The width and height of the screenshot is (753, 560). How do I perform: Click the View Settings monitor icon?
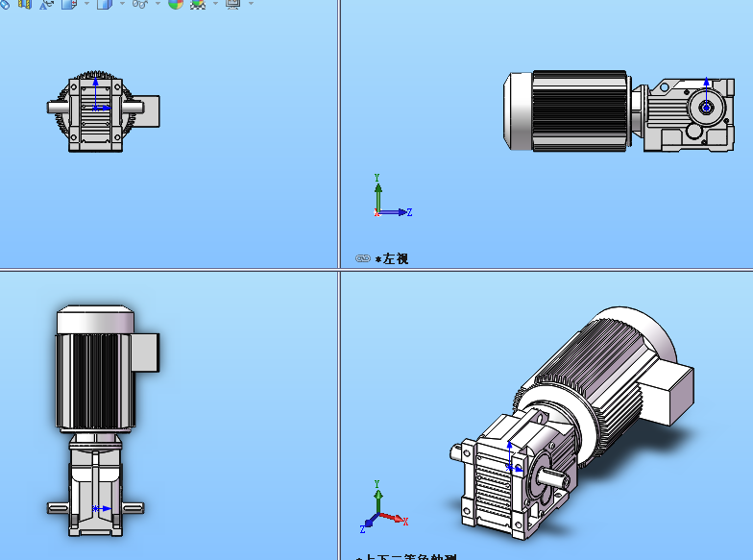(x=232, y=4)
